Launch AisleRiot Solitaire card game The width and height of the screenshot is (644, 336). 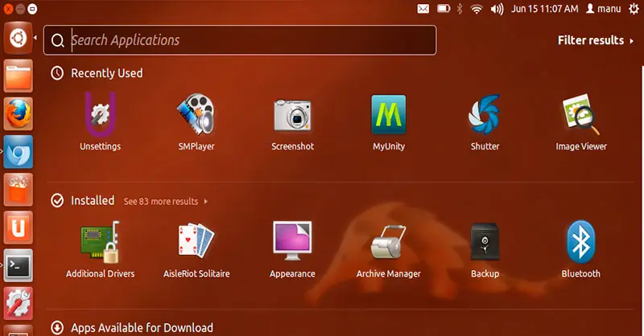(196, 249)
